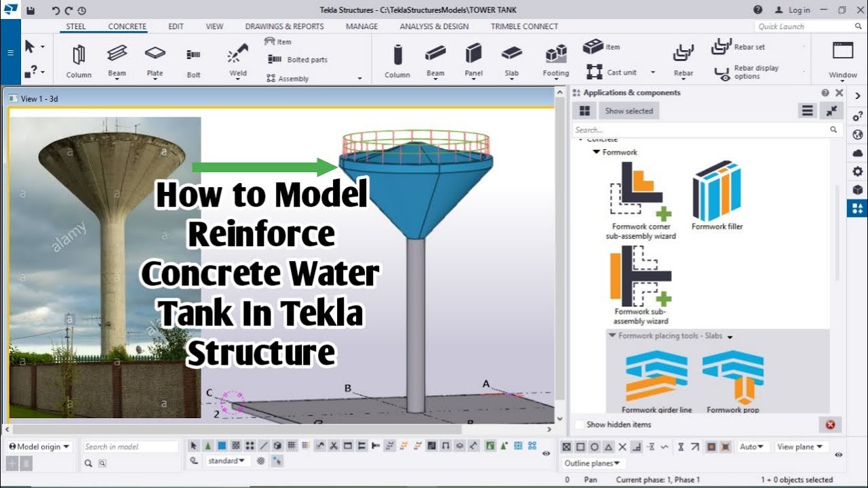This screenshot has height=488, width=868.
Task: Collapse Formwork placing tools - Slabs section
Action: click(x=612, y=335)
